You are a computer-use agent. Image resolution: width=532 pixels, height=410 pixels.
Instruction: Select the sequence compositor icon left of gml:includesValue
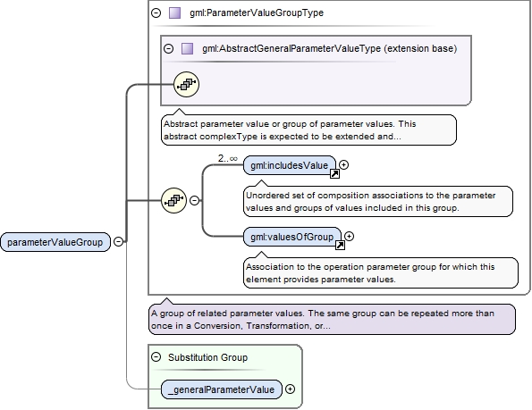(x=173, y=201)
